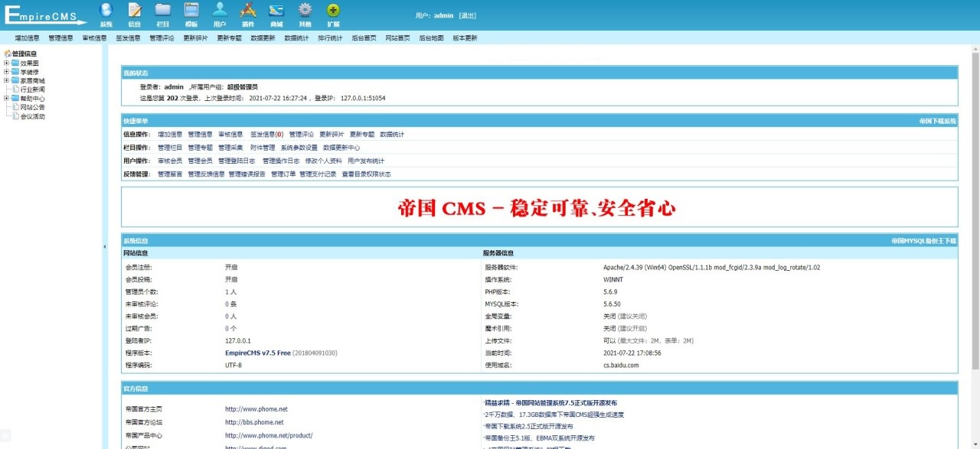
Task: Expand the 学装修 tree node
Action: point(7,72)
